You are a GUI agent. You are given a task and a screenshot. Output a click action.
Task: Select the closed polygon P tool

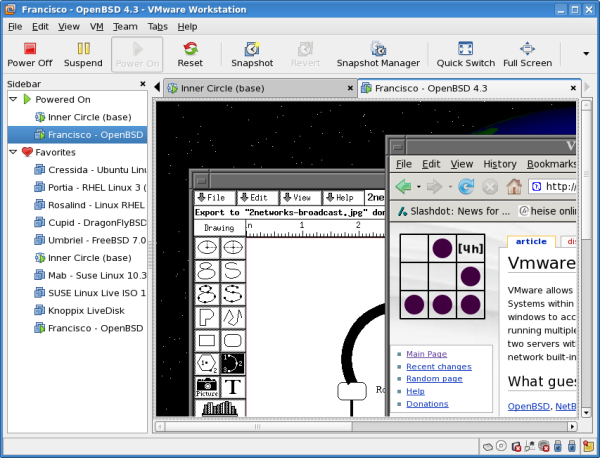(207, 317)
